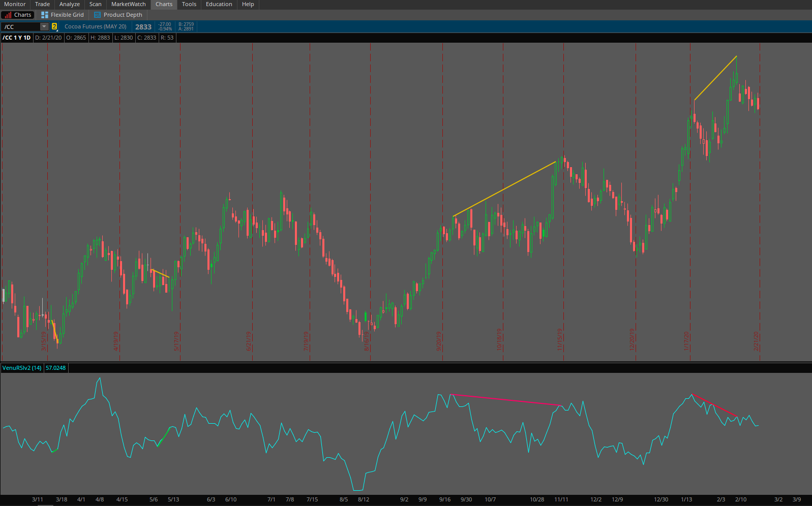Select the short pink RSI divergence line near 2/3
The height and width of the screenshot is (506, 812).
(x=714, y=405)
